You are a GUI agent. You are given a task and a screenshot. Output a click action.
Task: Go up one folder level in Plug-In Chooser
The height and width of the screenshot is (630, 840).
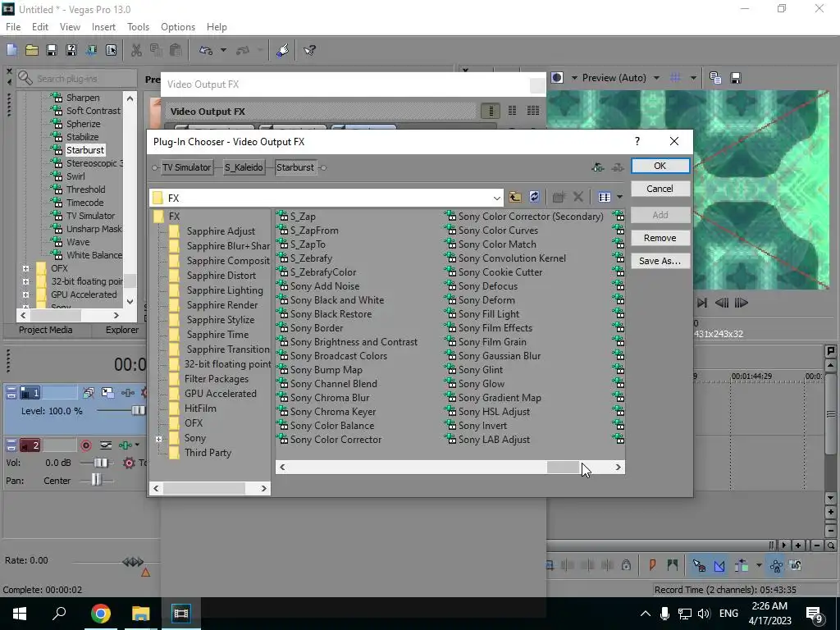pos(515,197)
